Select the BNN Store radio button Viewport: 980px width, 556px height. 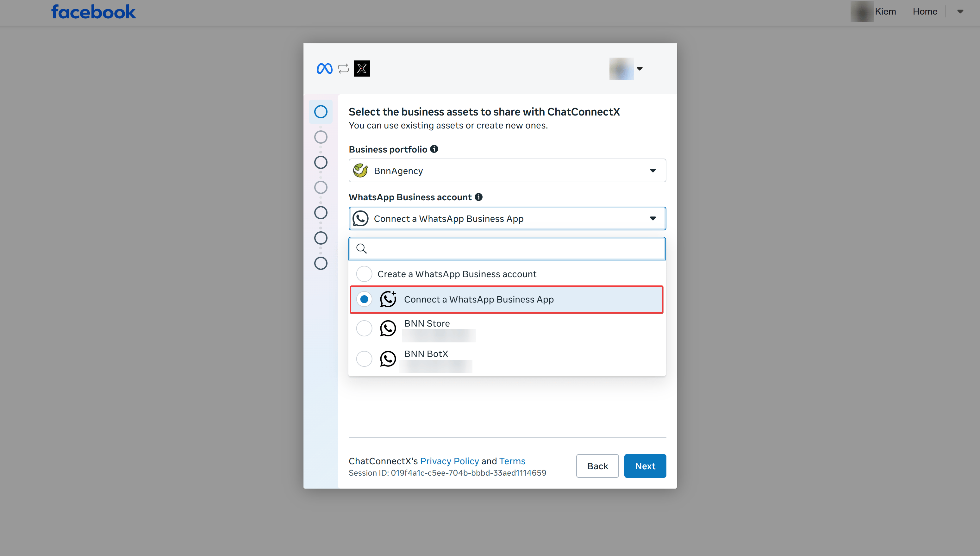[364, 328]
